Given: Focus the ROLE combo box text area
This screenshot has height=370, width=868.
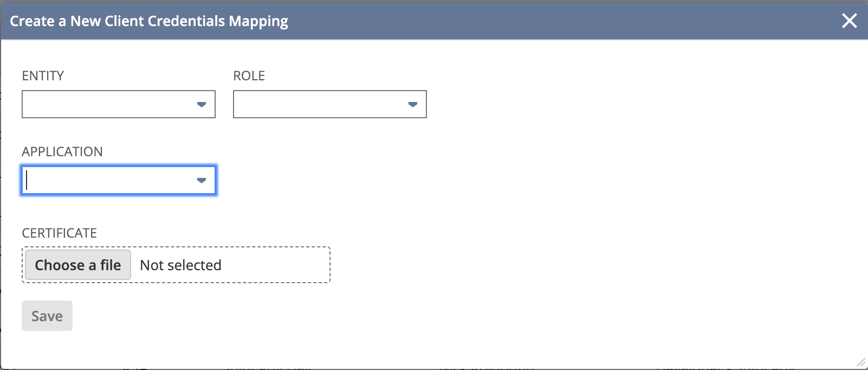Looking at the screenshot, I should (x=320, y=104).
